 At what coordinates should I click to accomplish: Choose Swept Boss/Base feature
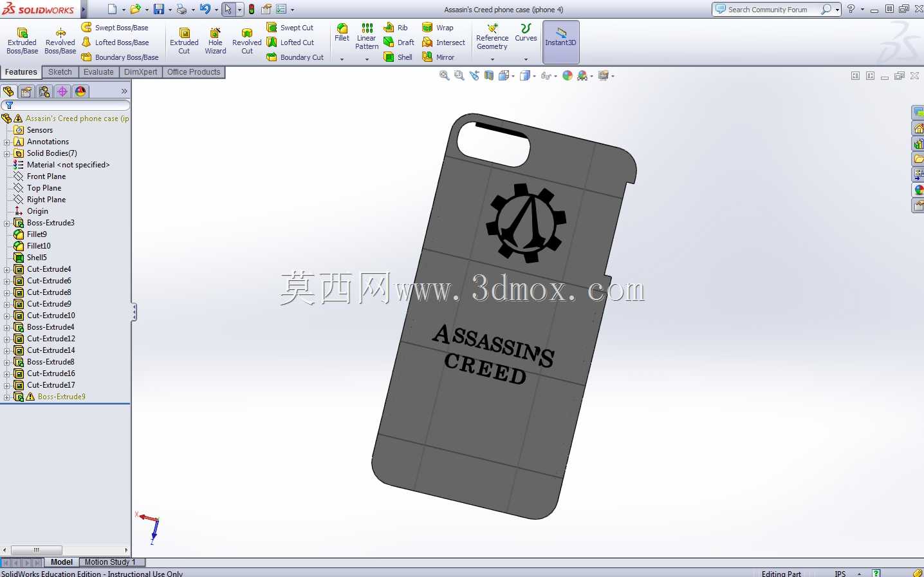[115, 28]
